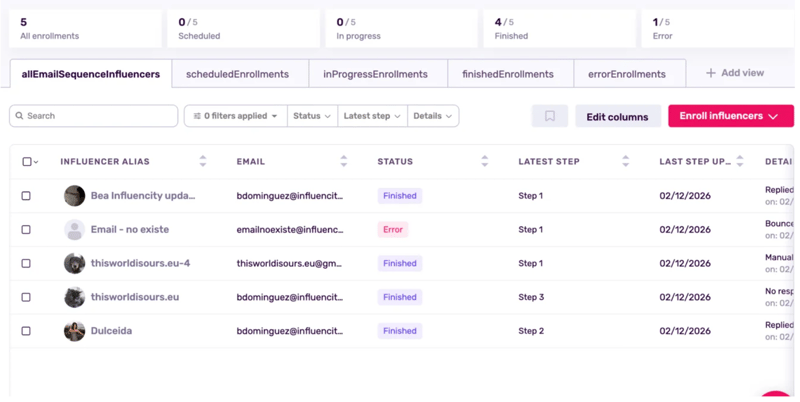Focus the Search input field

point(93,116)
